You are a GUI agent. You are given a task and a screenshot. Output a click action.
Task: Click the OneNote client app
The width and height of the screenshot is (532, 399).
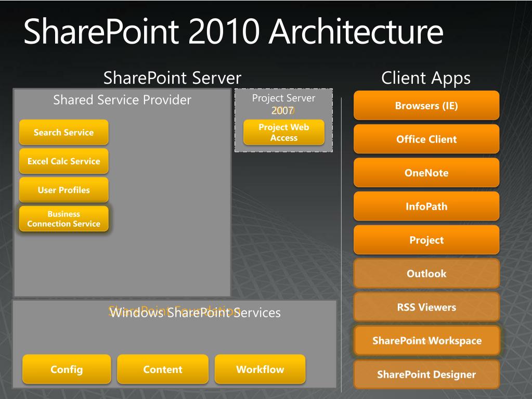point(426,173)
